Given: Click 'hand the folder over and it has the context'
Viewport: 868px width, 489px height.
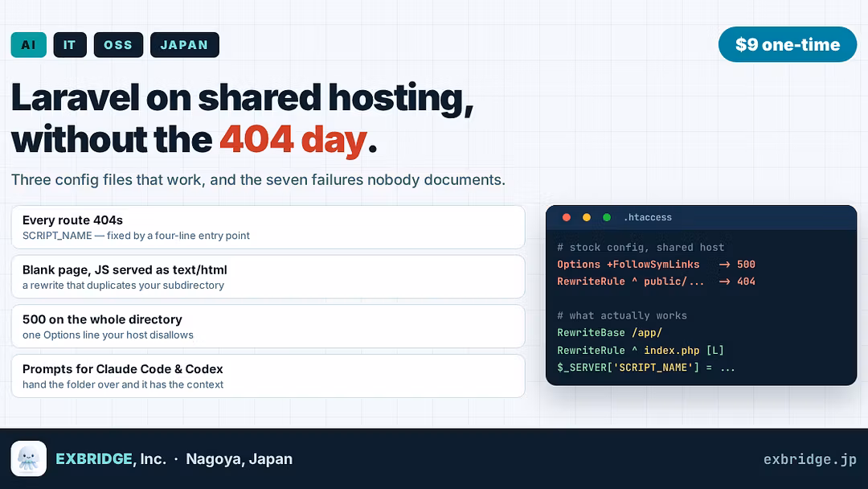Looking at the screenshot, I should [123, 384].
